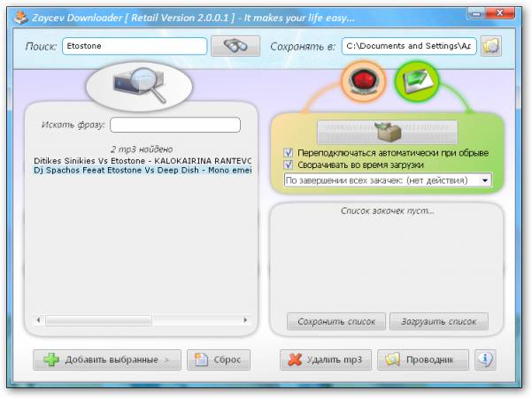Click 'Удалить mp3' button

click(325, 360)
